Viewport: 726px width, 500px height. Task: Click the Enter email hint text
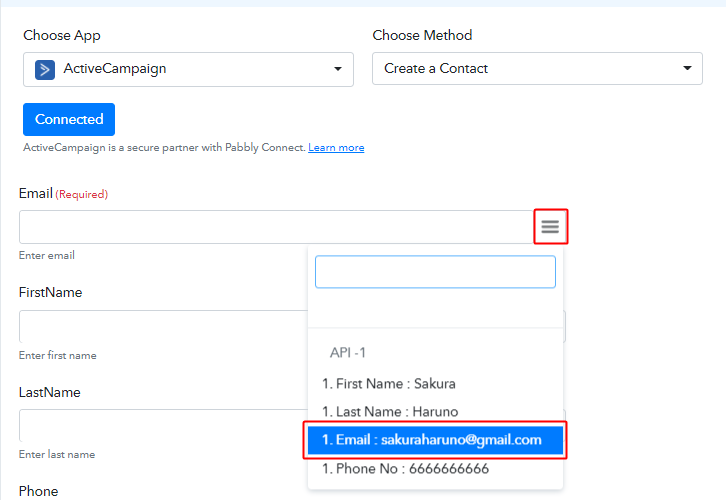coord(47,256)
